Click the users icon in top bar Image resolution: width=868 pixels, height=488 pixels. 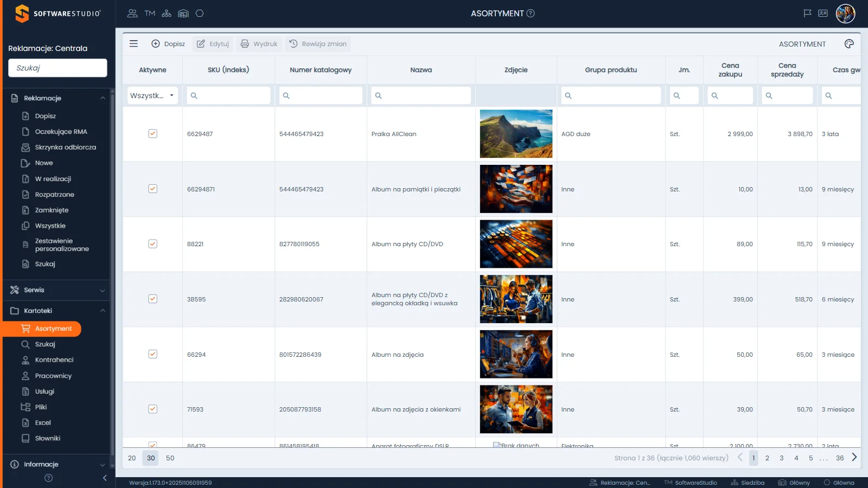pyautogui.click(x=132, y=14)
